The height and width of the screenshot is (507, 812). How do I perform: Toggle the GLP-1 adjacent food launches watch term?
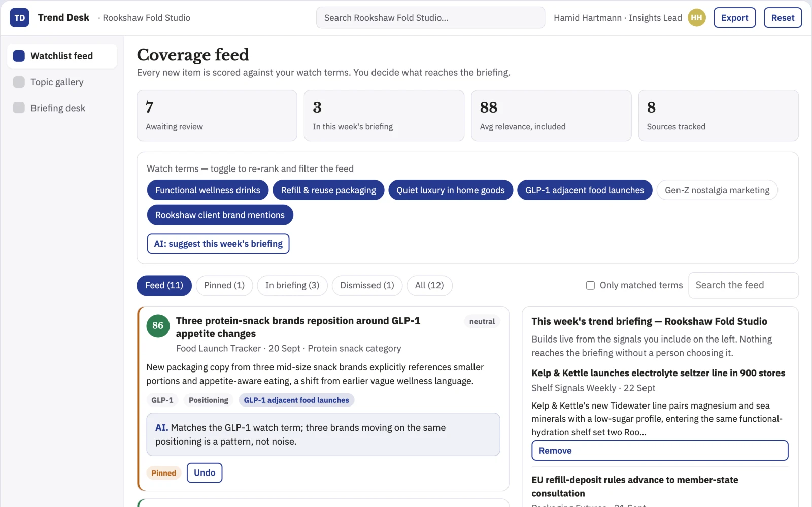(x=585, y=190)
